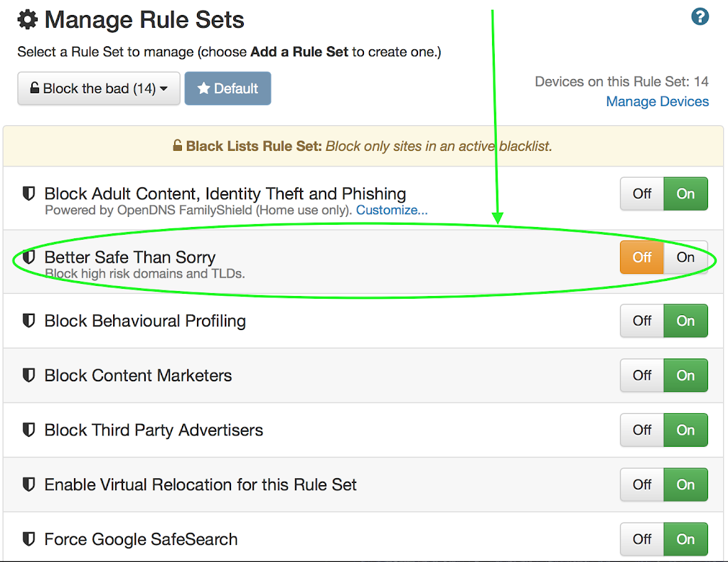Click the gear icon beside Manage Rule Sets
The width and height of the screenshot is (728, 562).
(x=28, y=19)
